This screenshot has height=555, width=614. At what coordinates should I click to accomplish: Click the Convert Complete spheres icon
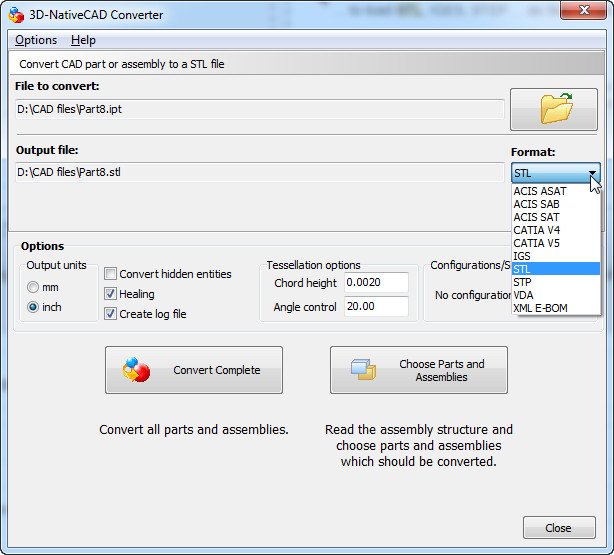coord(136,370)
